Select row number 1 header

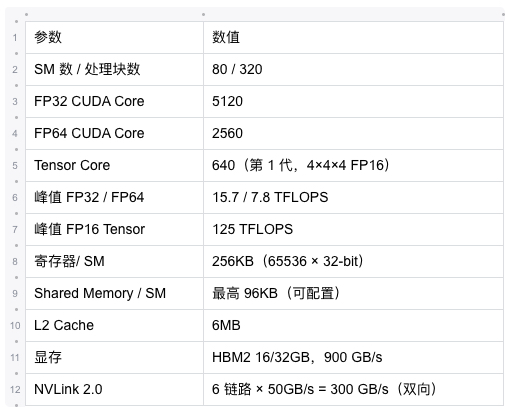point(15,38)
